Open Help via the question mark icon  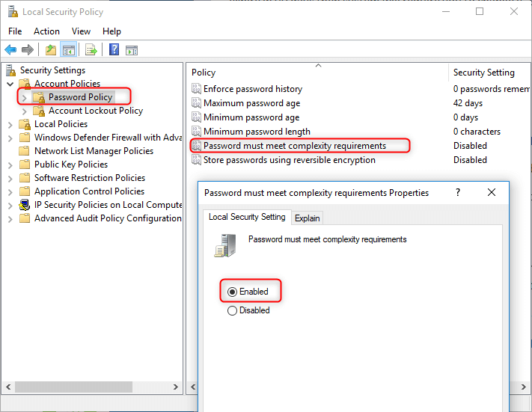[x=114, y=50]
